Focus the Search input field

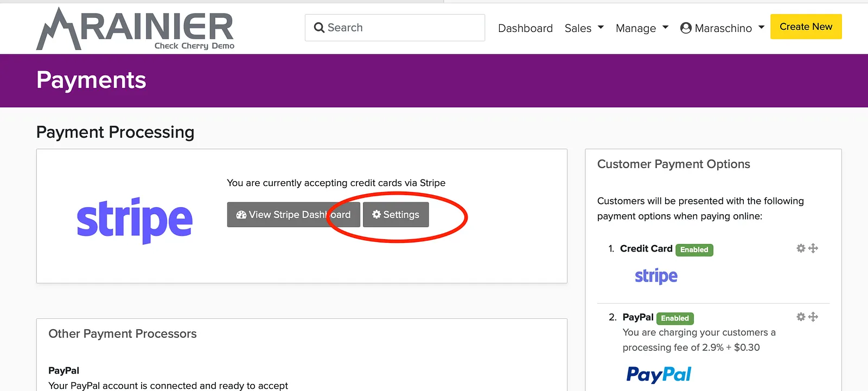pos(395,28)
